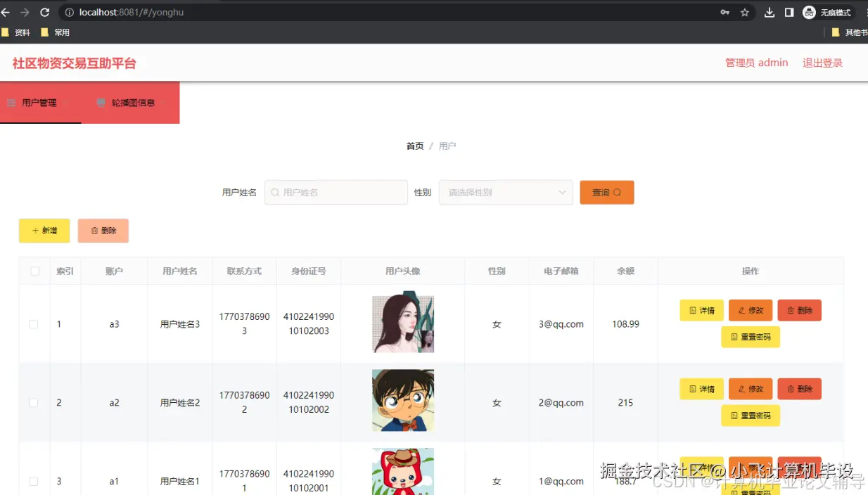Image resolution: width=868 pixels, height=495 pixels.
Task: Click the 轮播图信息 menu icon
Action: click(101, 103)
